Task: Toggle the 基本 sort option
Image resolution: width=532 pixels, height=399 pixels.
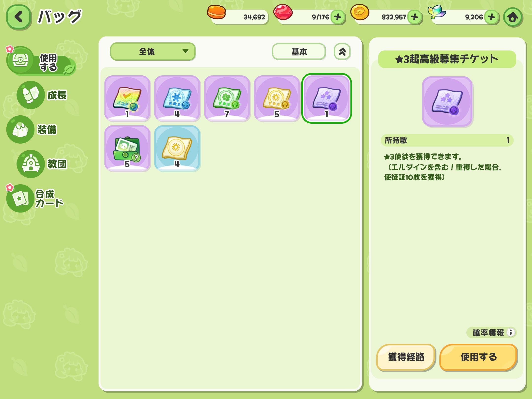Action: tap(299, 52)
